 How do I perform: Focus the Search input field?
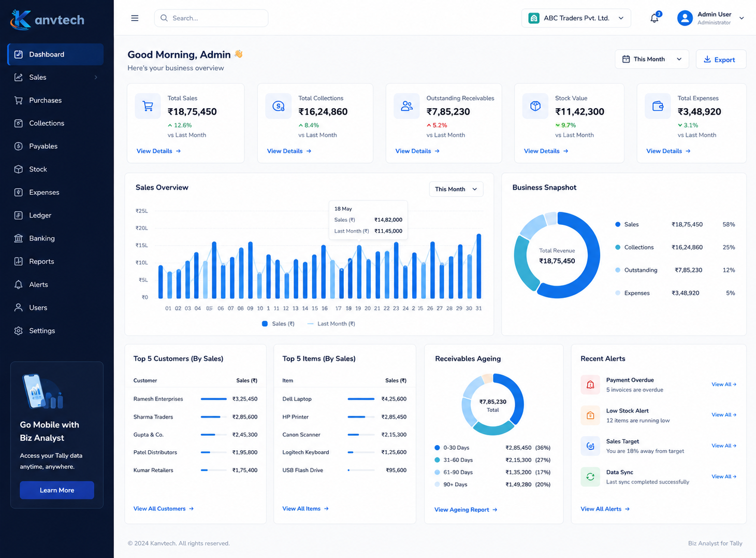(x=211, y=18)
